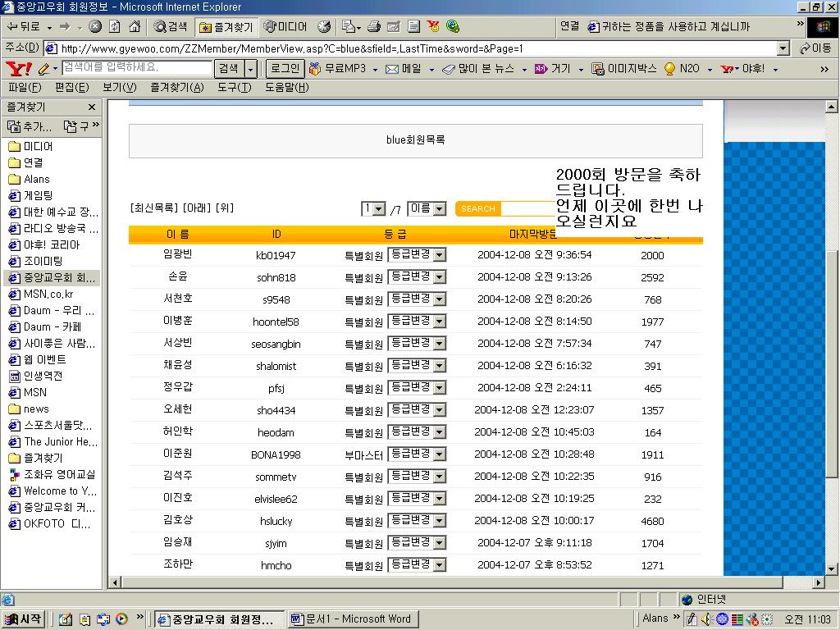This screenshot has height=630, width=840.
Task: Open the 미디어 folder in favorites
Action: pyautogui.click(x=38, y=146)
